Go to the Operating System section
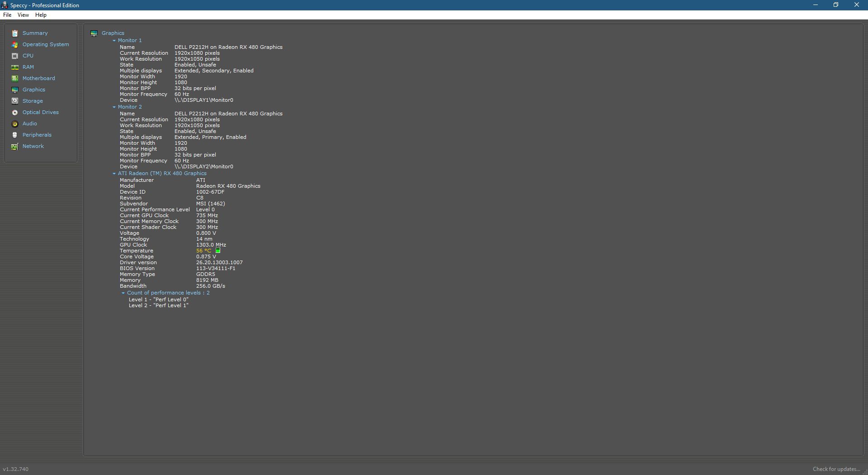Viewport: 868px width, 475px height. (46, 44)
